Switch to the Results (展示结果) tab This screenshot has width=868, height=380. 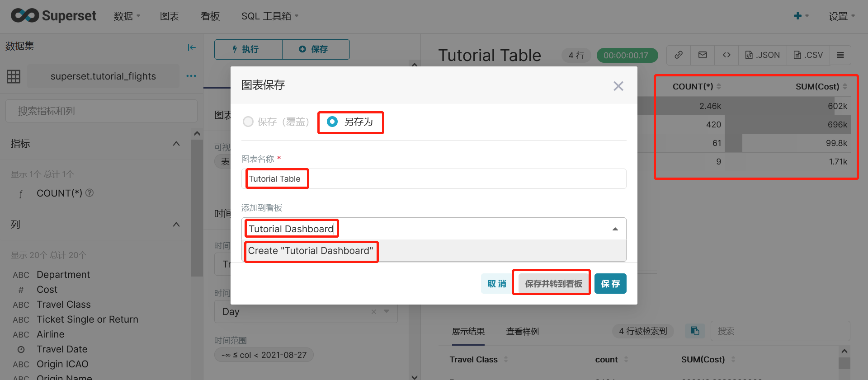[468, 331]
